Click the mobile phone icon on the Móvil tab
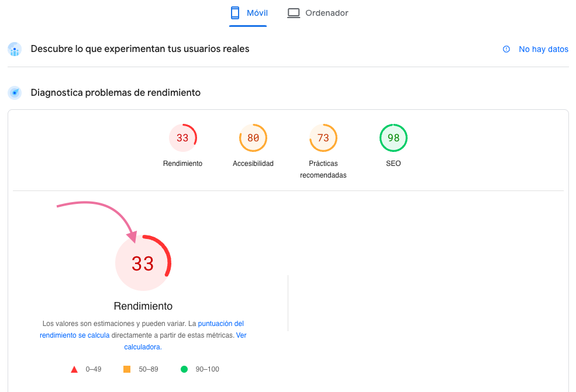576x392 pixels. (236, 12)
